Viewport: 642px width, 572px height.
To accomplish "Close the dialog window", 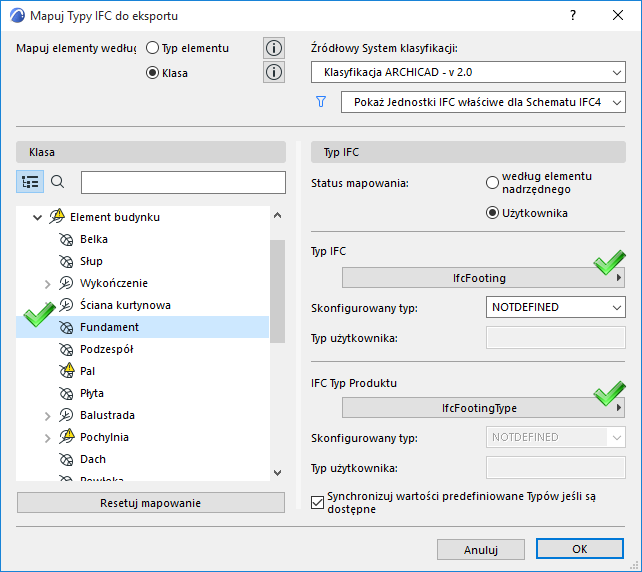I will click(618, 15).
